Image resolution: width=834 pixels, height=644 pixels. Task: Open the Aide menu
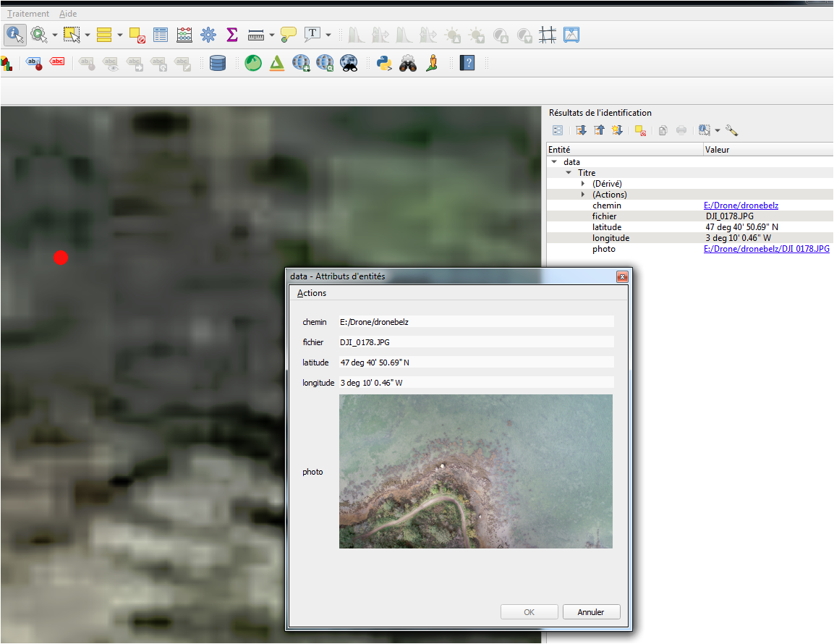[67, 13]
